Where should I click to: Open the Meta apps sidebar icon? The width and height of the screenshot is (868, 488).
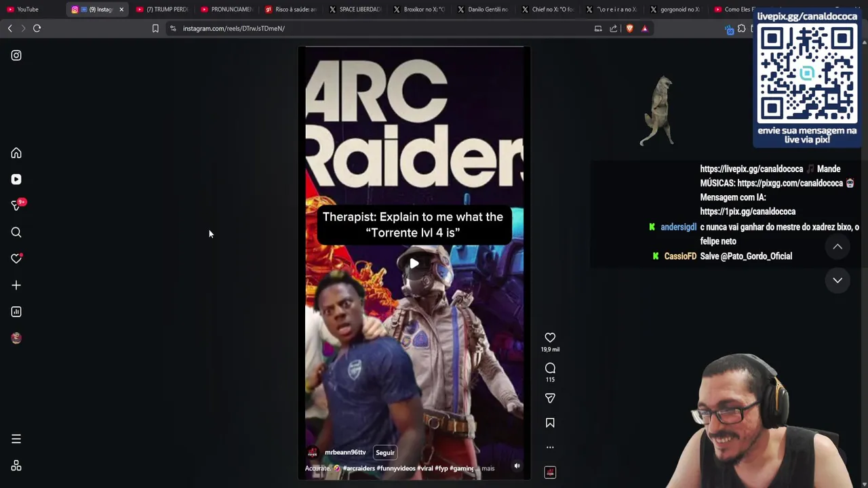pyautogui.click(x=16, y=466)
